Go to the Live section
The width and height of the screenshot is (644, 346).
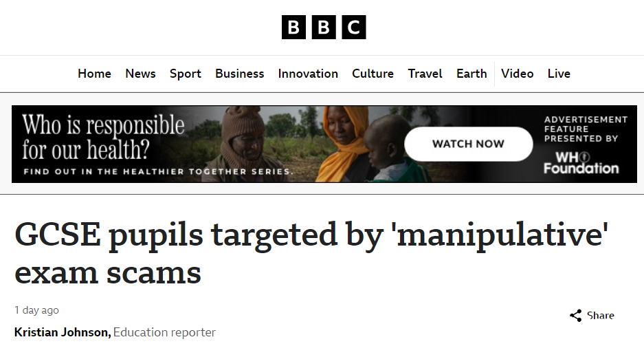(559, 74)
